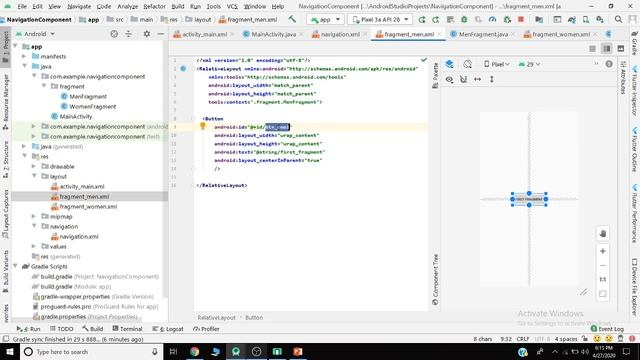Click the Windows Start button

pyautogui.click(x=9, y=351)
